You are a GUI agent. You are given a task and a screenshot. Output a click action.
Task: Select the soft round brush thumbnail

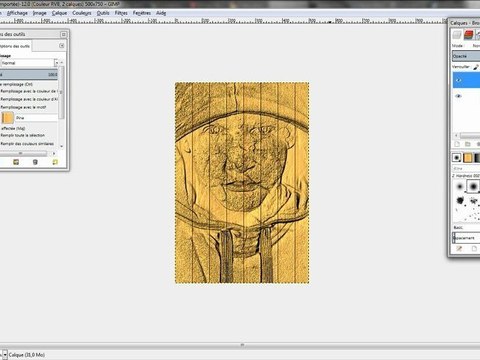click(460, 186)
